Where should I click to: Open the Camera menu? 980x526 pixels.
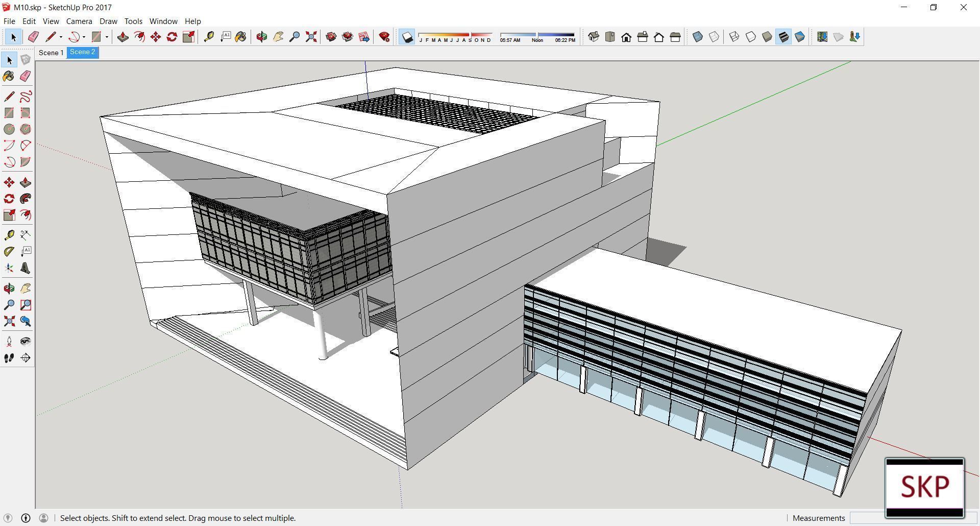pyautogui.click(x=79, y=21)
